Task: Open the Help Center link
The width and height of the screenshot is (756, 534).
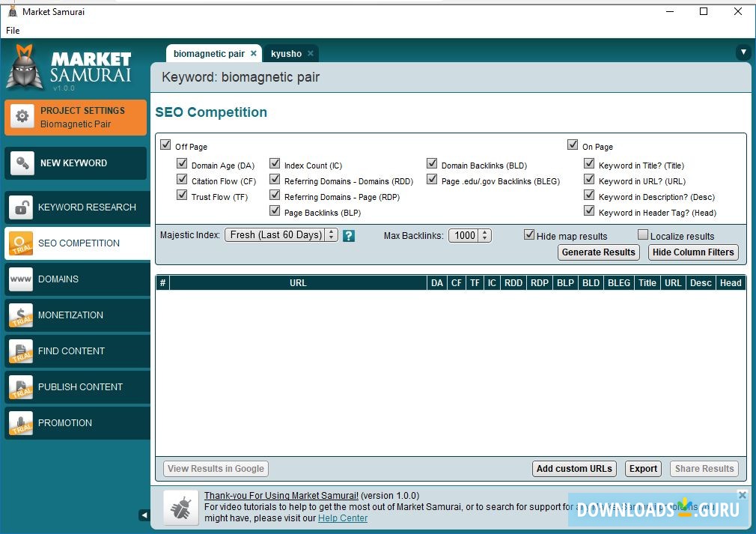Action: (343, 518)
